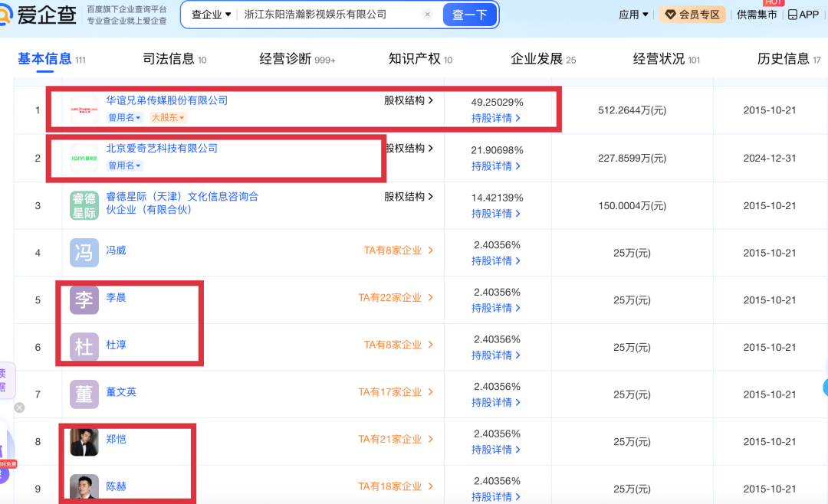
Task: Click the 冯 avatar icon for 冯威
Action: click(84, 252)
